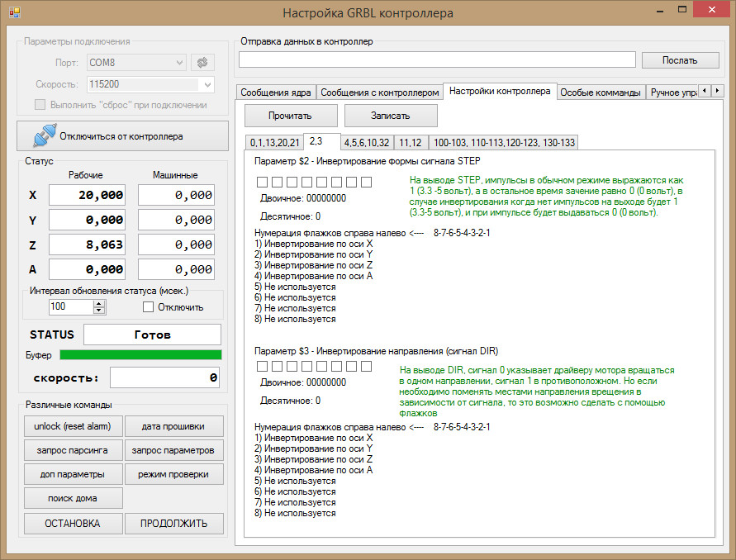The height and width of the screenshot is (560, 736).
Task: Click 'поиск дома' homing button
Action: click(x=73, y=498)
